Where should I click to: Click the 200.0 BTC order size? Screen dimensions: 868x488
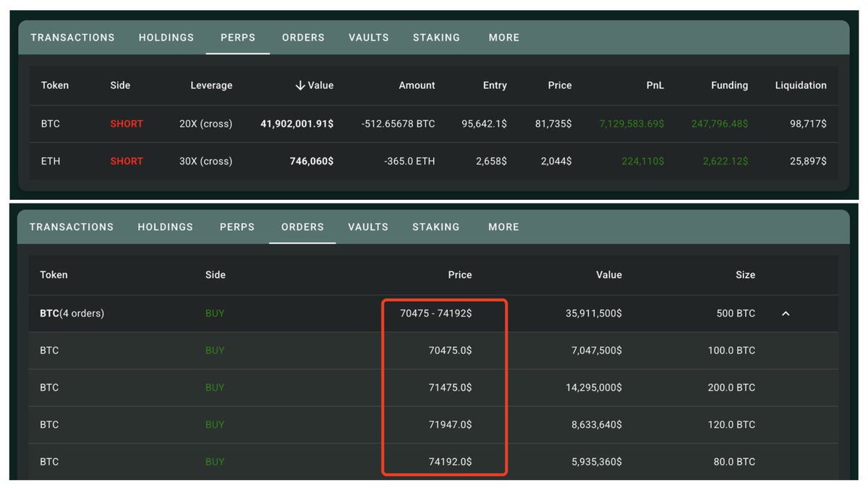click(x=731, y=387)
